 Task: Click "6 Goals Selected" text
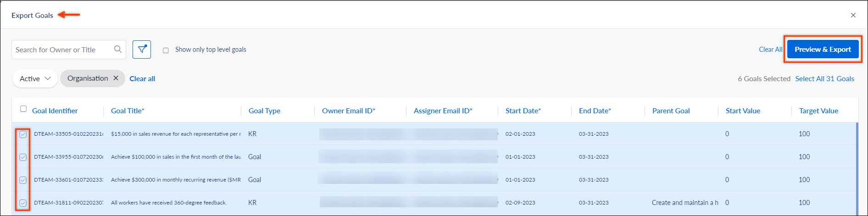[x=764, y=79]
